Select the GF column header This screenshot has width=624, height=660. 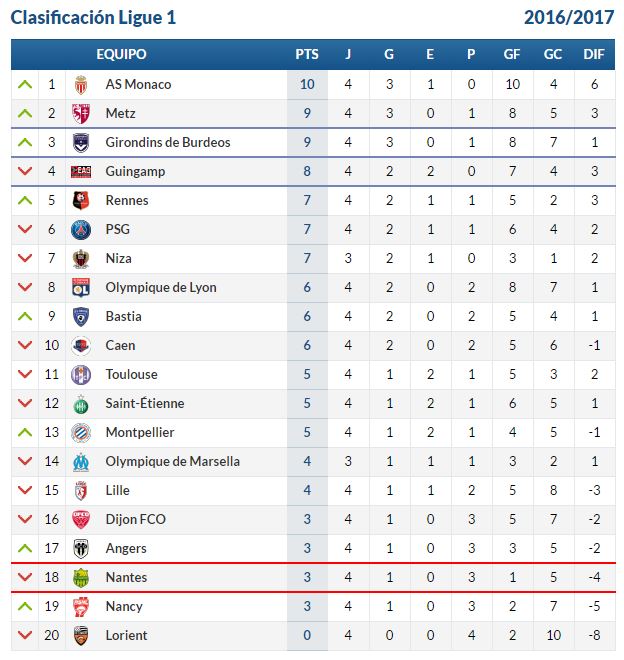click(x=512, y=54)
